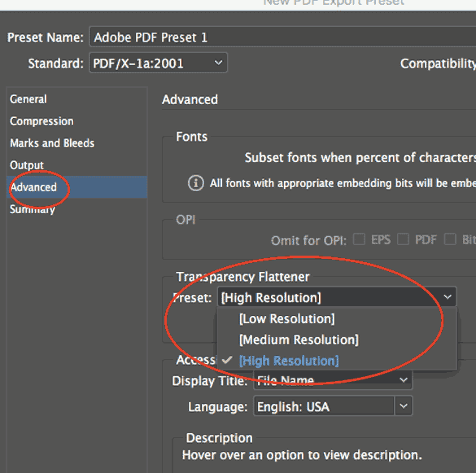Select the Advanced section item
476x473 pixels.
76,187
